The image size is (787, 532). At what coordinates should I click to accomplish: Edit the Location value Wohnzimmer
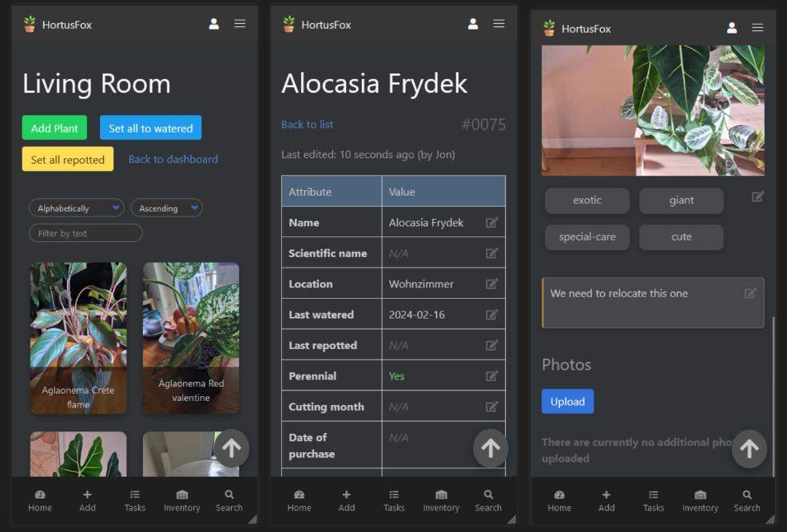[x=491, y=284]
